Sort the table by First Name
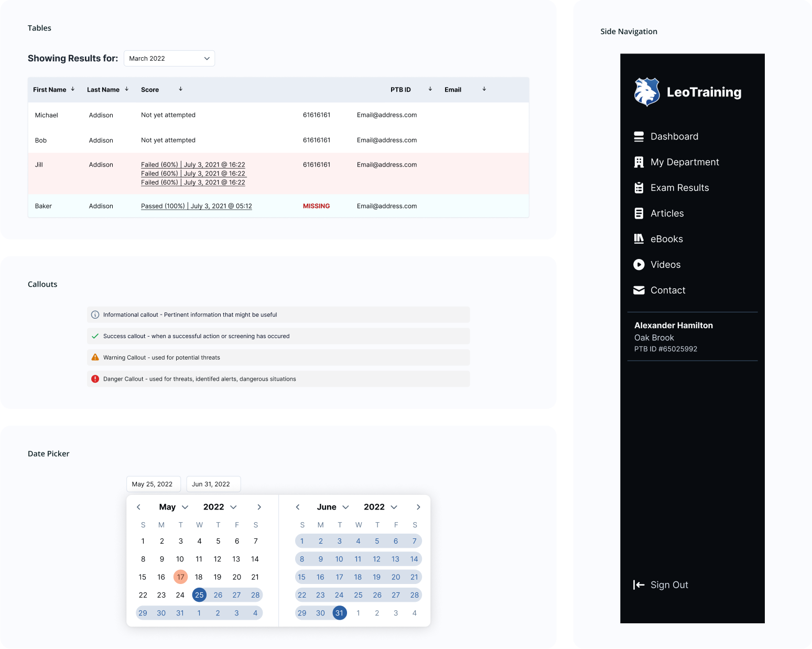This screenshot has width=812, height=649. pos(73,89)
